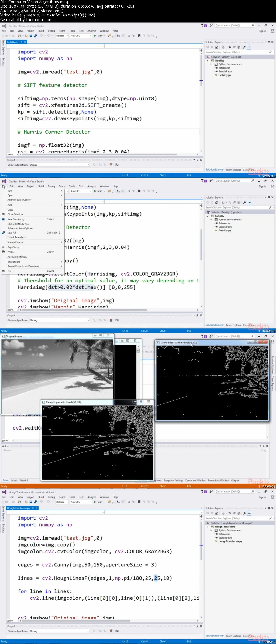This screenshot has width=276, height=644.
Task: Open 'Show output from' Debug dropdown in HoughTransforms window
Action: point(60,631)
